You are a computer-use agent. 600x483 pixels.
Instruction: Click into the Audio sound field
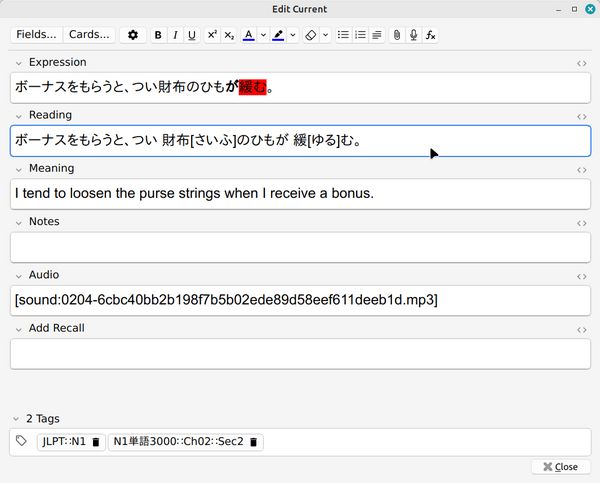[300, 300]
